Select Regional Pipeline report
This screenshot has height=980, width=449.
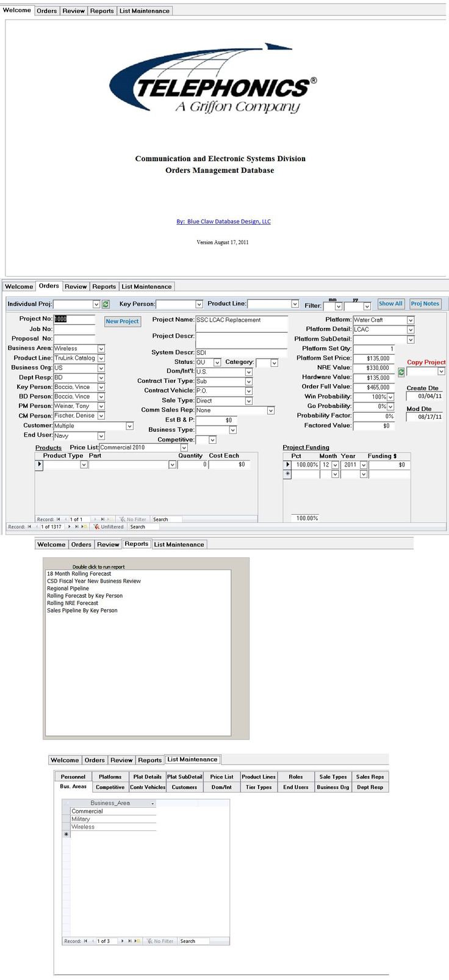(68, 589)
